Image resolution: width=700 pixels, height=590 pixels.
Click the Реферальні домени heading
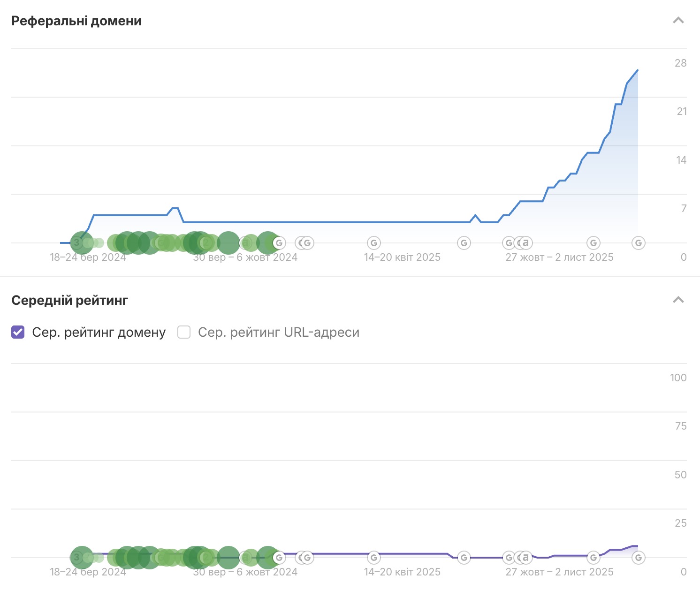tap(76, 21)
